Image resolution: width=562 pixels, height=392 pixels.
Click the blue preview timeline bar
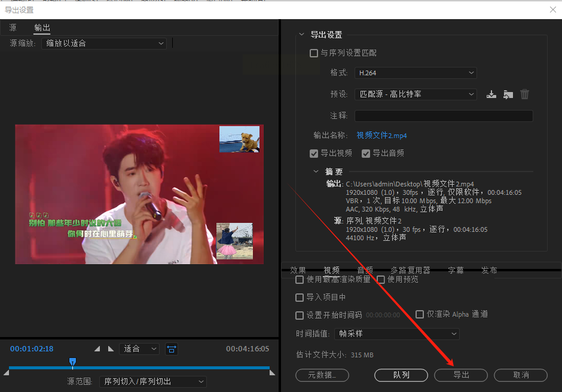[139, 367]
